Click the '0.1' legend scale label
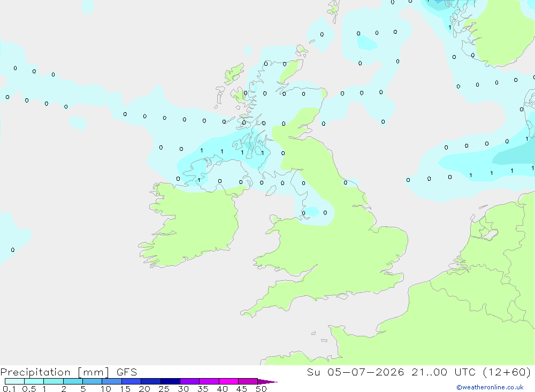The image size is (535, 392). click(x=9, y=389)
